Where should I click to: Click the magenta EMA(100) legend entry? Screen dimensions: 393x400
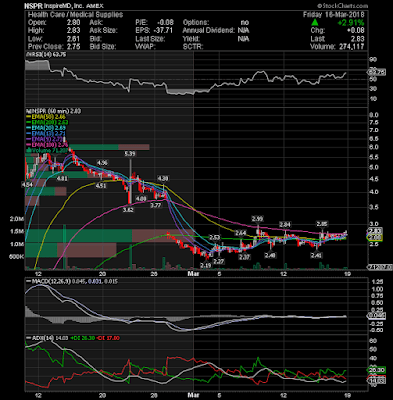pos(47,145)
